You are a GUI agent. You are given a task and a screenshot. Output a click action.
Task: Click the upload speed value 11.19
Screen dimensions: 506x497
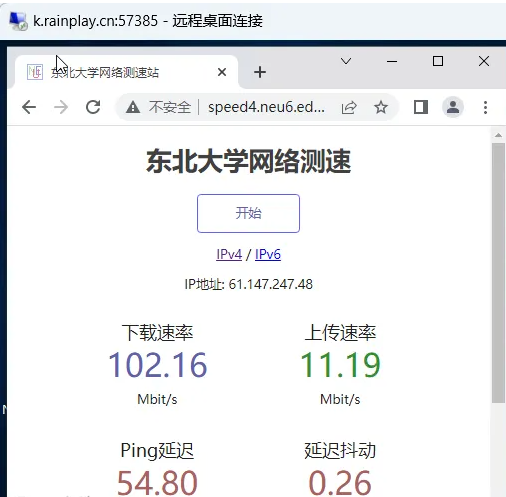(340, 365)
